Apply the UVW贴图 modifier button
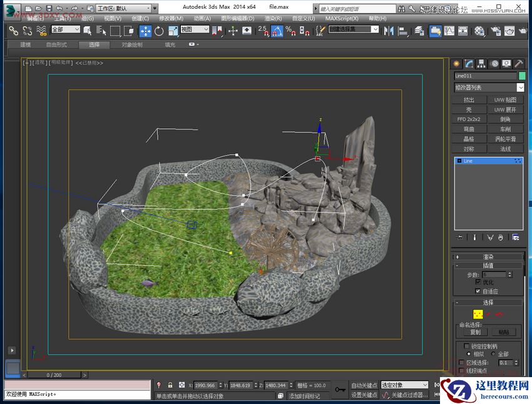This screenshot has width=532, height=404. tap(506, 99)
